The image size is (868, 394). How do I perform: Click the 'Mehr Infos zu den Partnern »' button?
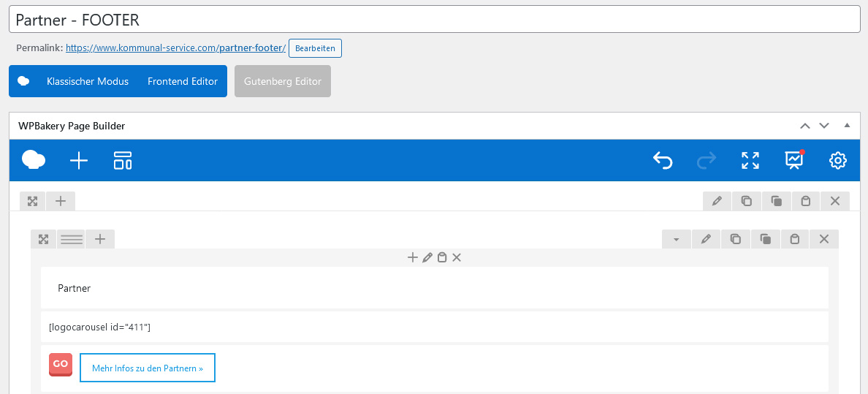point(148,368)
